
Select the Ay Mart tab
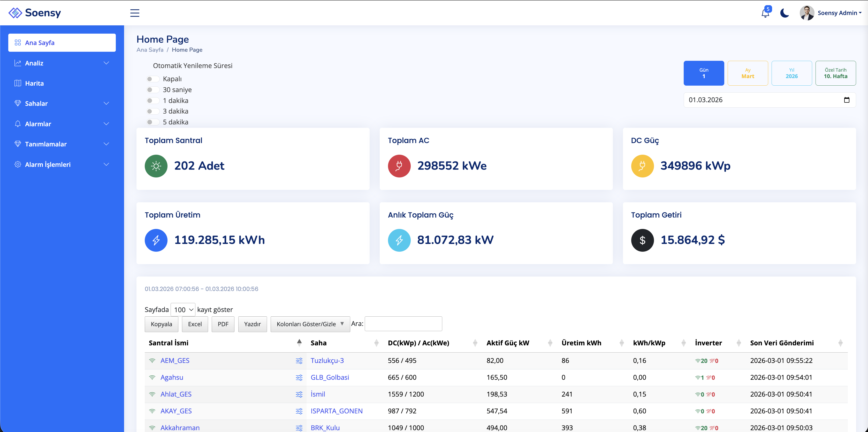coord(747,73)
